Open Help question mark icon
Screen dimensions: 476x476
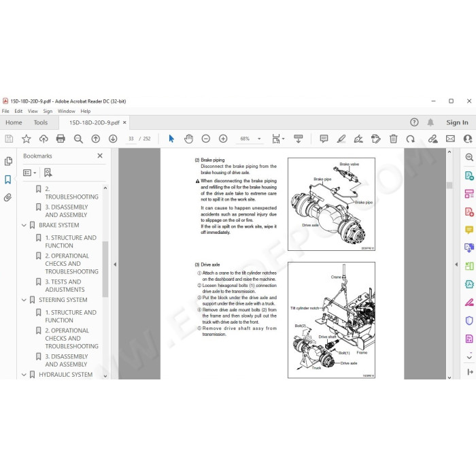tap(414, 122)
